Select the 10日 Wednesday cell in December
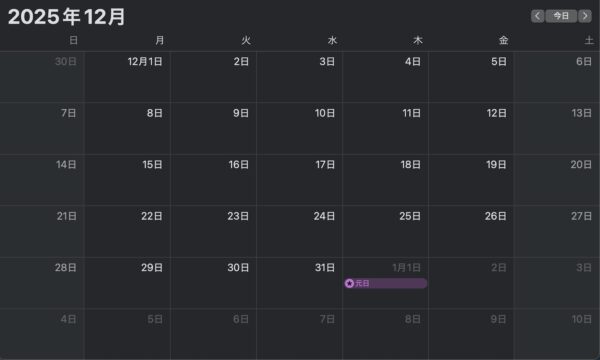The image size is (600, 360). click(300, 129)
